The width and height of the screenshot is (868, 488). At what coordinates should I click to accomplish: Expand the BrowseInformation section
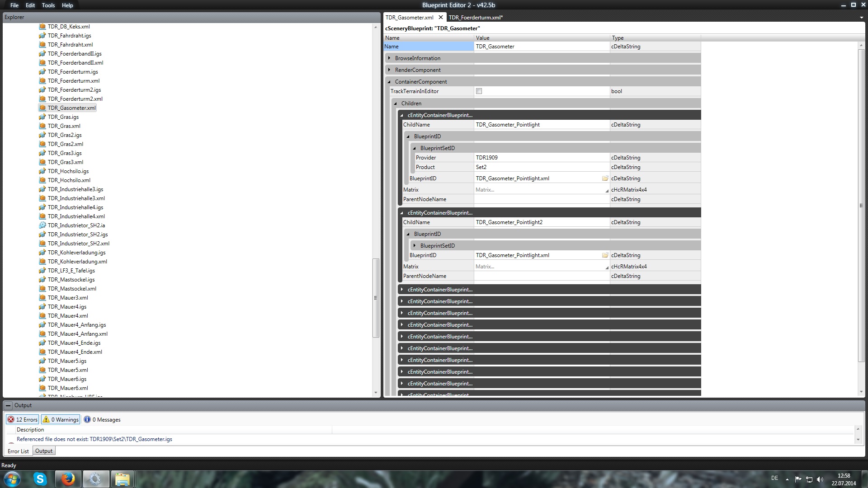(389, 58)
